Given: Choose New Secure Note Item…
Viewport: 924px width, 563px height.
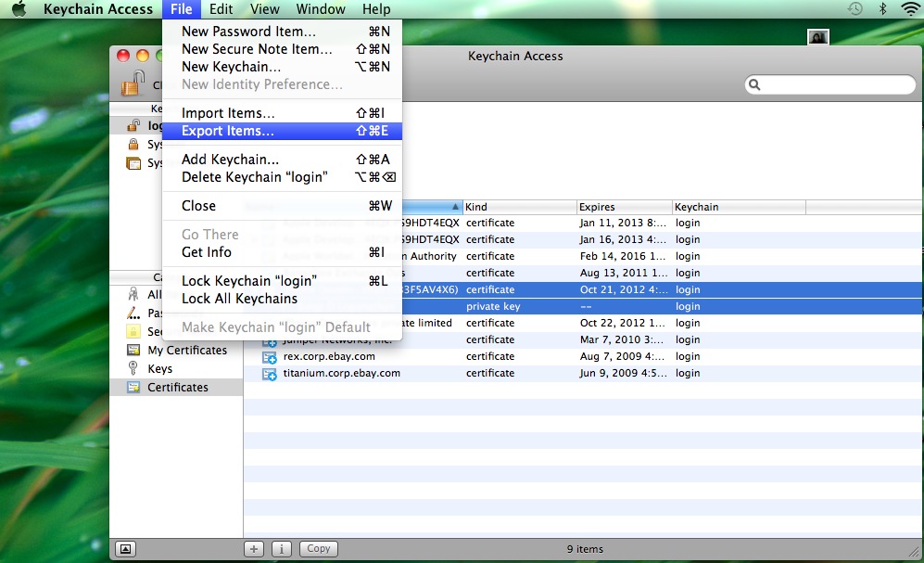Looking at the screenshot, I should click(x=283, y=49).
